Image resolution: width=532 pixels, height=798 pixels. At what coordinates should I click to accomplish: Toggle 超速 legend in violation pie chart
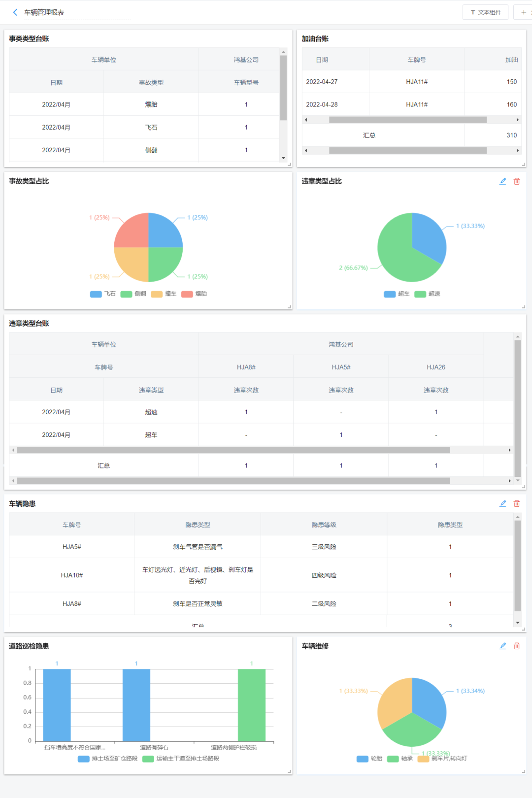(x=427, y=294)
